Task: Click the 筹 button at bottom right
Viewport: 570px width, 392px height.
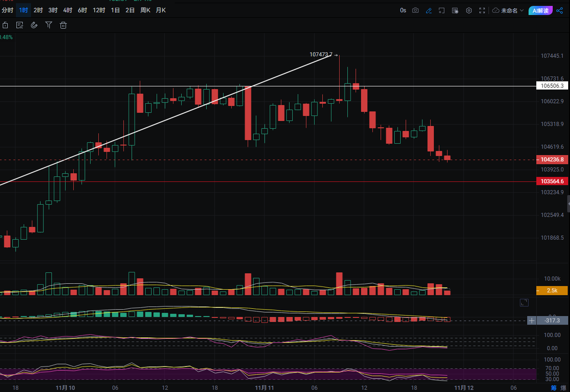Action: [554, 388]
